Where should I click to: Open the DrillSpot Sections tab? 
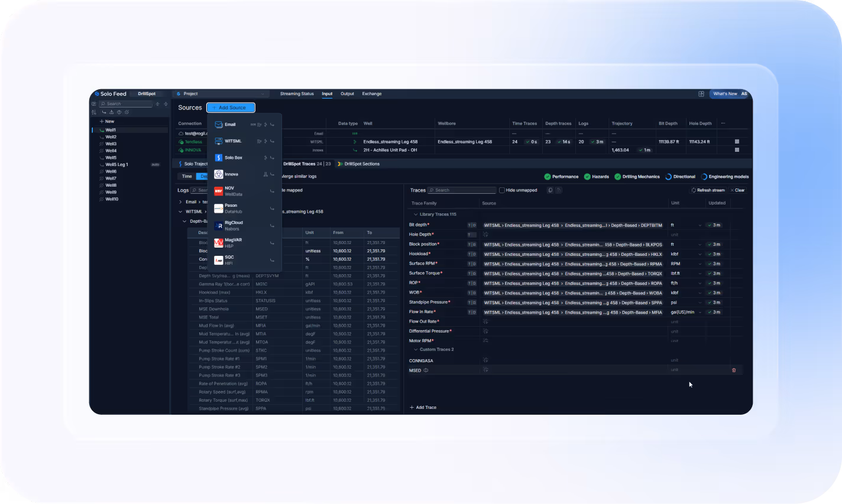click(358, 164)
